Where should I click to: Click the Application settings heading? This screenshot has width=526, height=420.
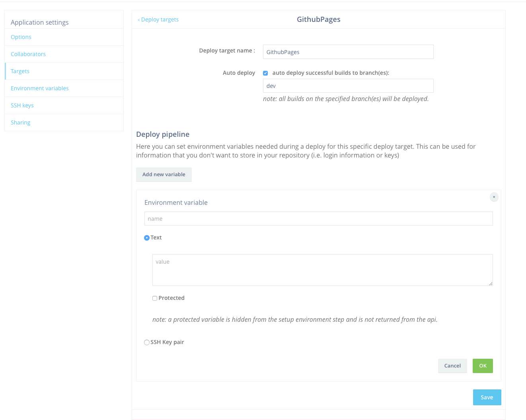click(x=40, y=22)
